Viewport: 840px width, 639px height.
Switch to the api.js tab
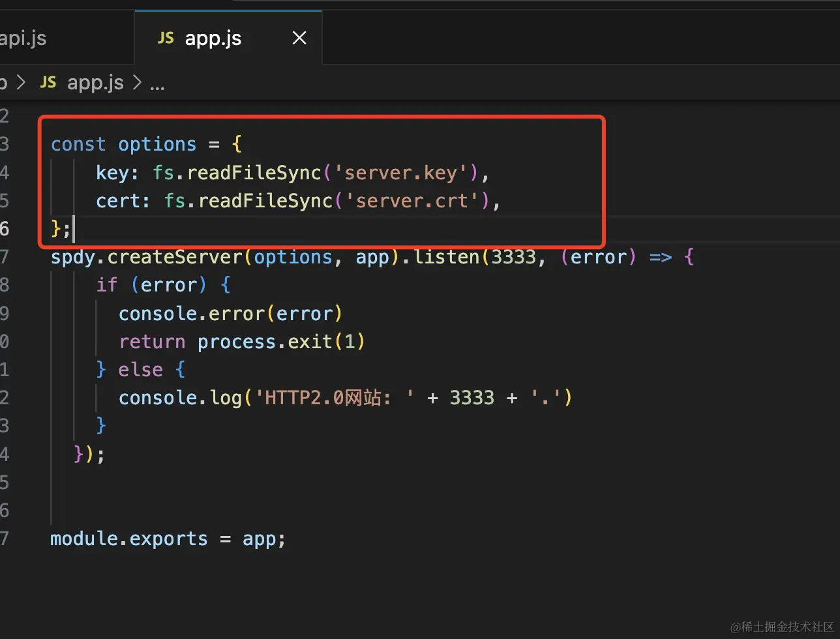[x=23, y=38]
